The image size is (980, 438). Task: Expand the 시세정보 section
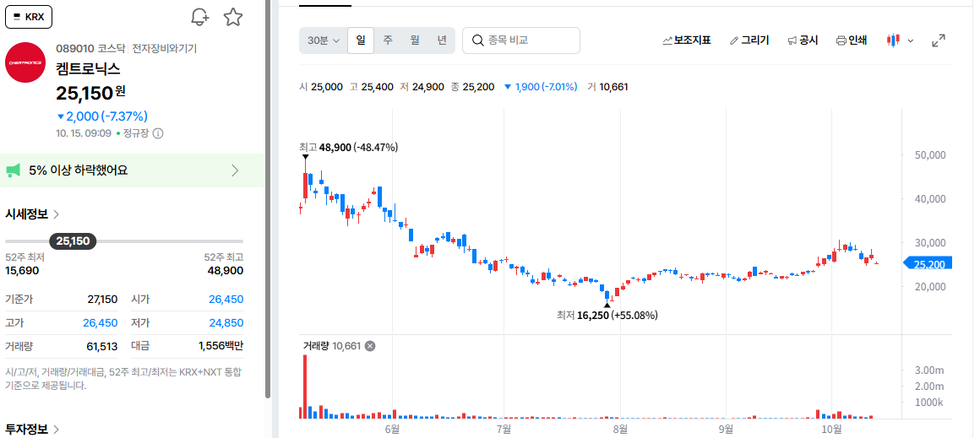pyautogui.click(x=32, y=214)
